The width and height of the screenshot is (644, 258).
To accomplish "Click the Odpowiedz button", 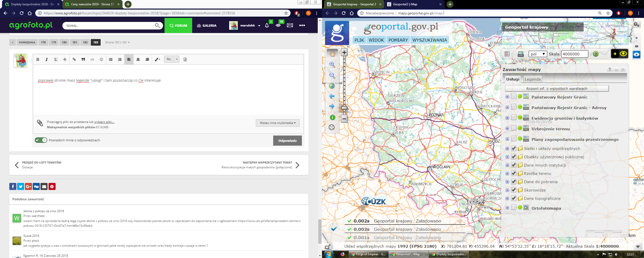I will (x=287, y=141).
